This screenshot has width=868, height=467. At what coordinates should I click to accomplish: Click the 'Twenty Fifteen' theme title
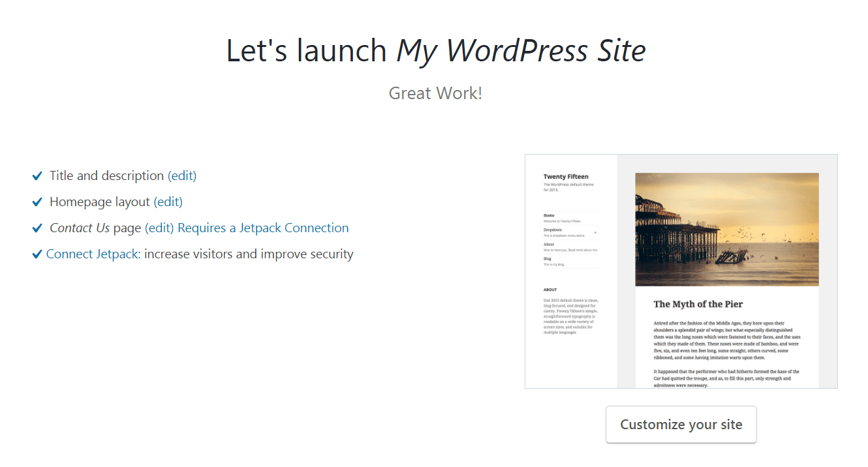click(566, 177)
